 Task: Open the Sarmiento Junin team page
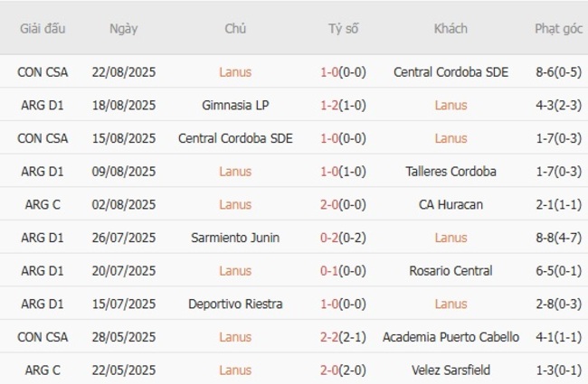pyautogui.click(x=235, y=238)
